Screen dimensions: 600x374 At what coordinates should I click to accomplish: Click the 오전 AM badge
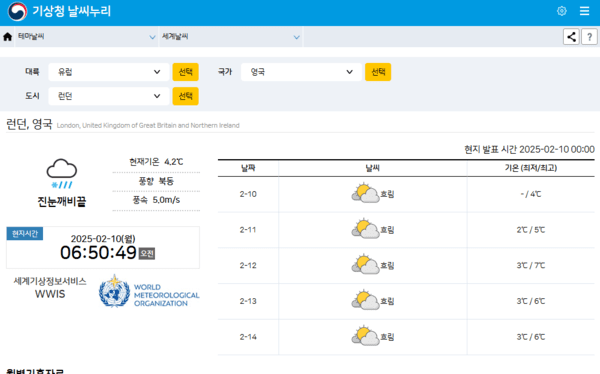147,253
